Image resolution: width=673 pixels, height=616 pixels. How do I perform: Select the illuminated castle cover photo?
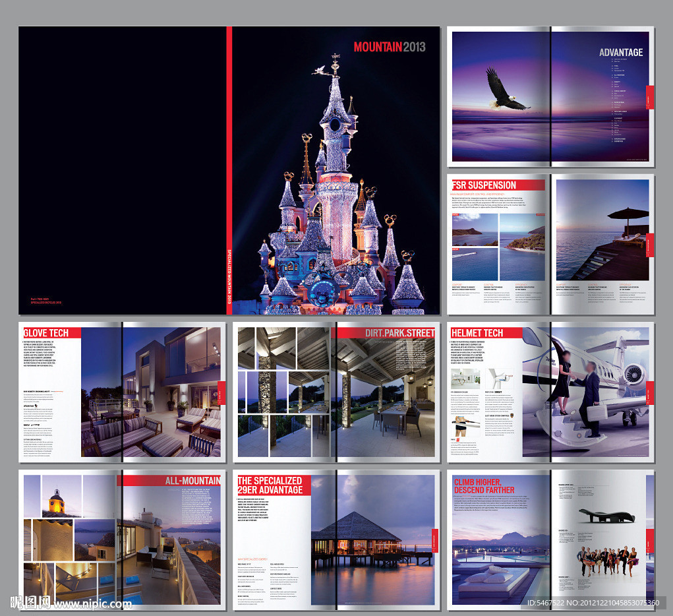pos(336,171)
